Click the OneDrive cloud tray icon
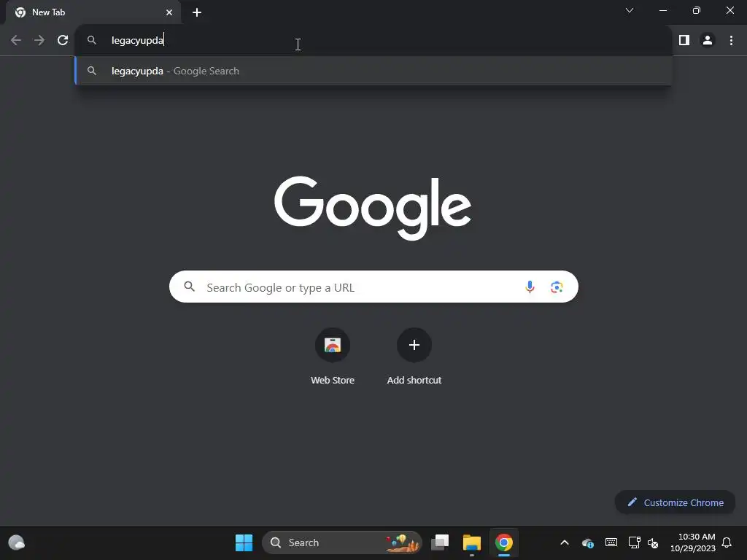The width and height of the screenshot is (747, 560). pyautogui.click(x=587, y=542)
